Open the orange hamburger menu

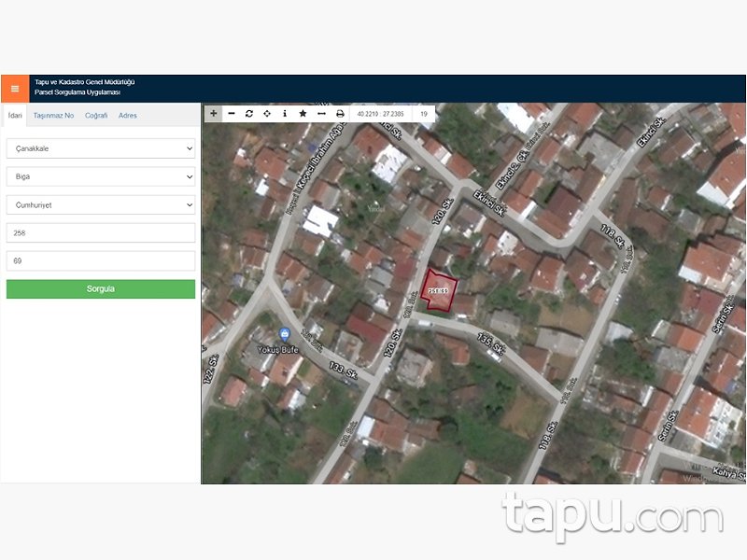(15, 89)
